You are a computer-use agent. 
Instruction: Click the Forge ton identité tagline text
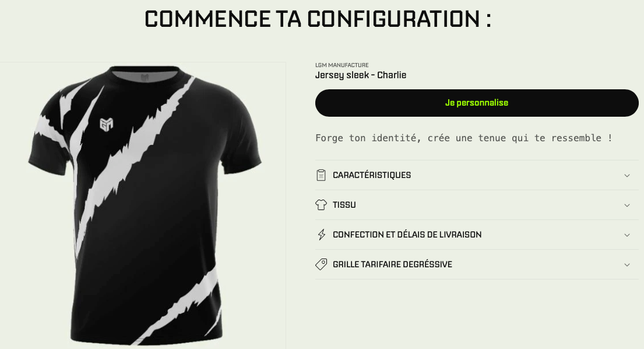464,138
